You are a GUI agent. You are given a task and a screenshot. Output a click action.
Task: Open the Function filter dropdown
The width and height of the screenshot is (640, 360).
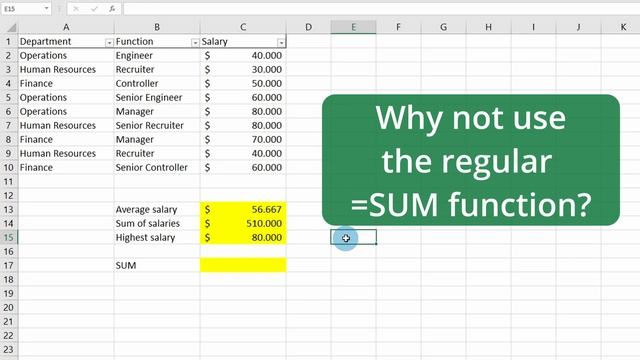[195, 42]
